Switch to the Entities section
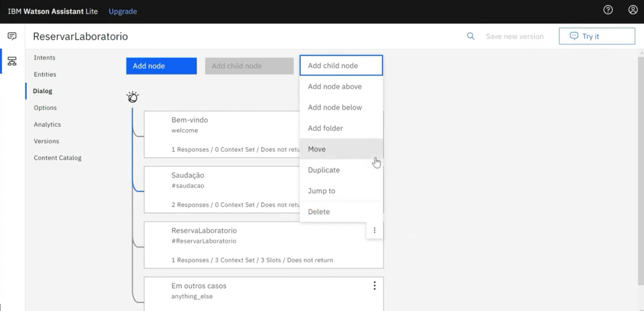This screenshot has width=644, height=311. pos(45,75)
